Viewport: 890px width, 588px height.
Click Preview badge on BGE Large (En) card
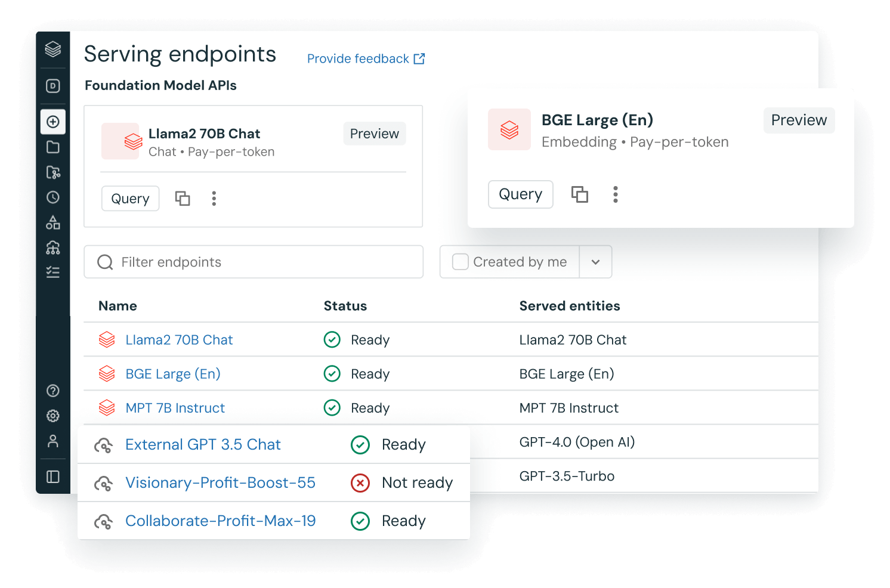[x=799, y=120]
